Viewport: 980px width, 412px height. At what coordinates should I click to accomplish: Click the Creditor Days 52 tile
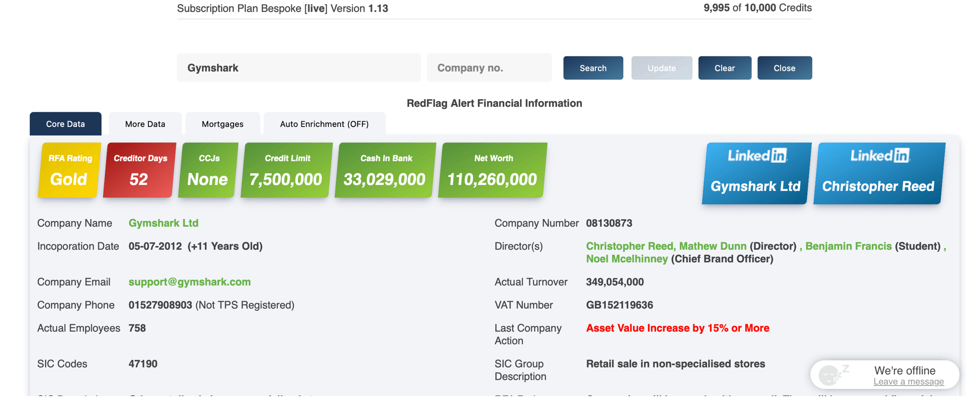pos(140,170)
